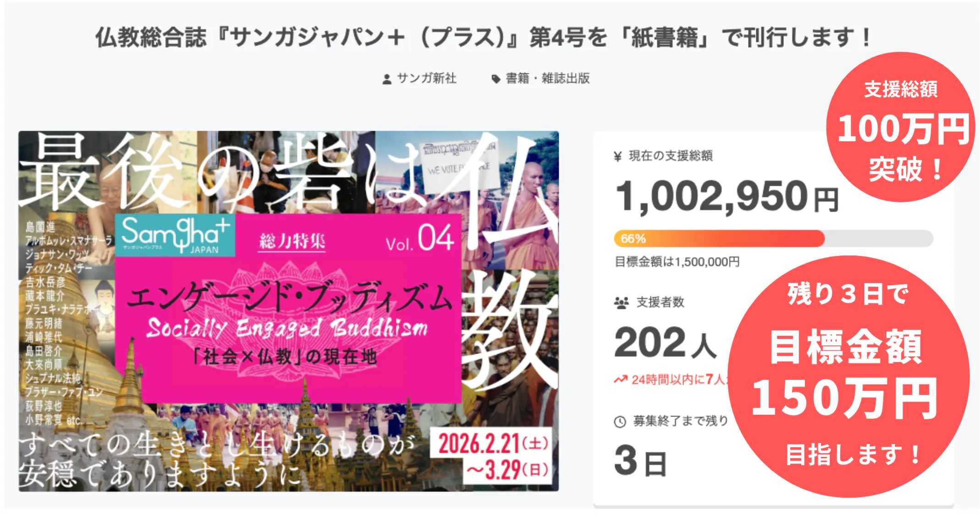Click the 100万円突破 red circle badge
980x517 pixels.
point(900,127)
